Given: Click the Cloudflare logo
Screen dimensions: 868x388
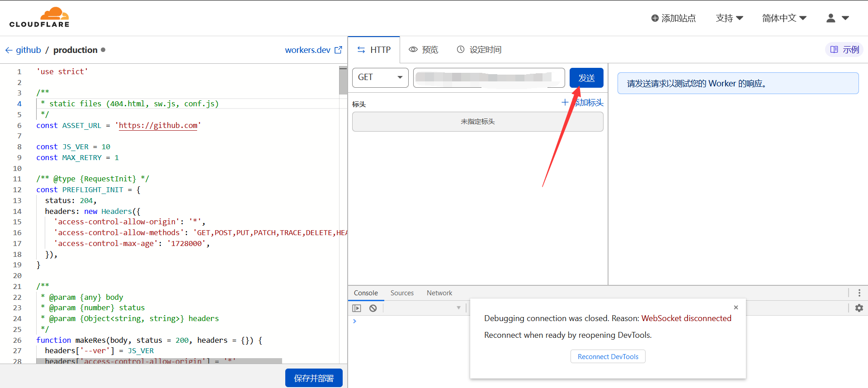Looking at the screenshot, I should tap(39, 18).
